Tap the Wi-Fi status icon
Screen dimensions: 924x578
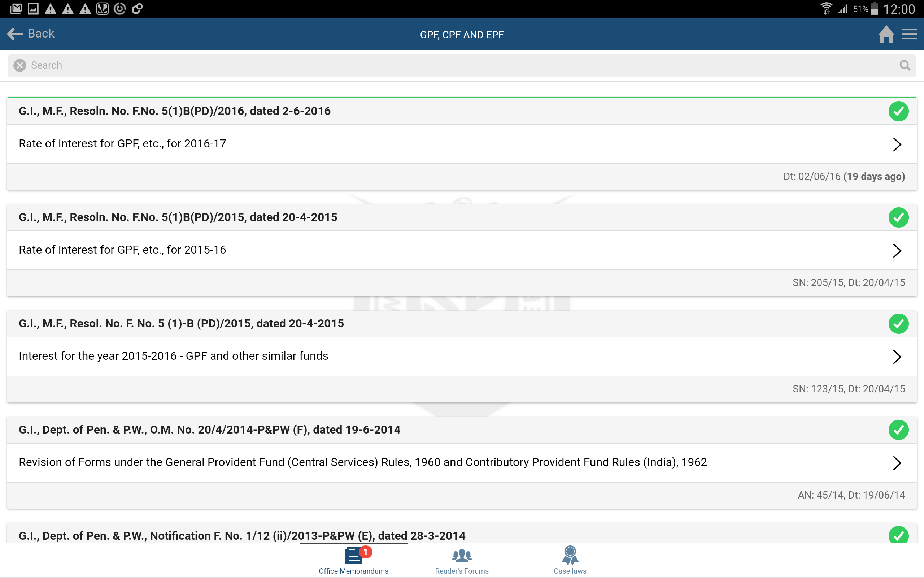click(826, 8)
